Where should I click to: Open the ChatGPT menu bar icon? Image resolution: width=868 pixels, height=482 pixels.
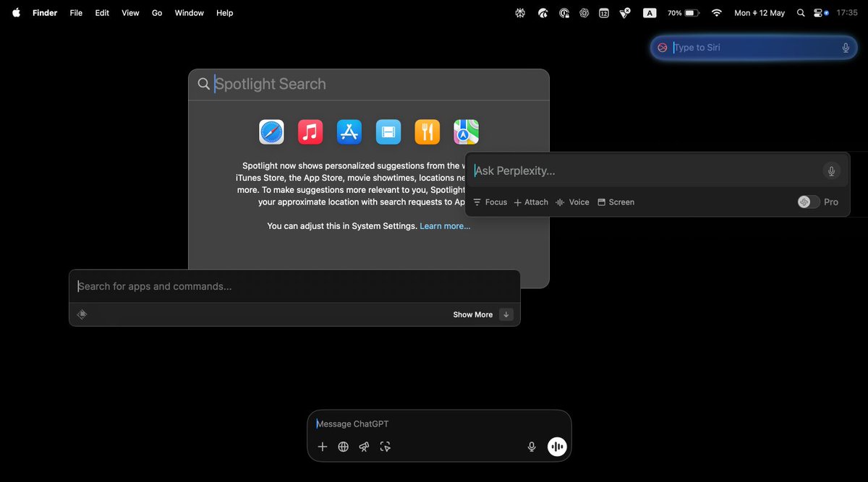[x=584, y=13]
